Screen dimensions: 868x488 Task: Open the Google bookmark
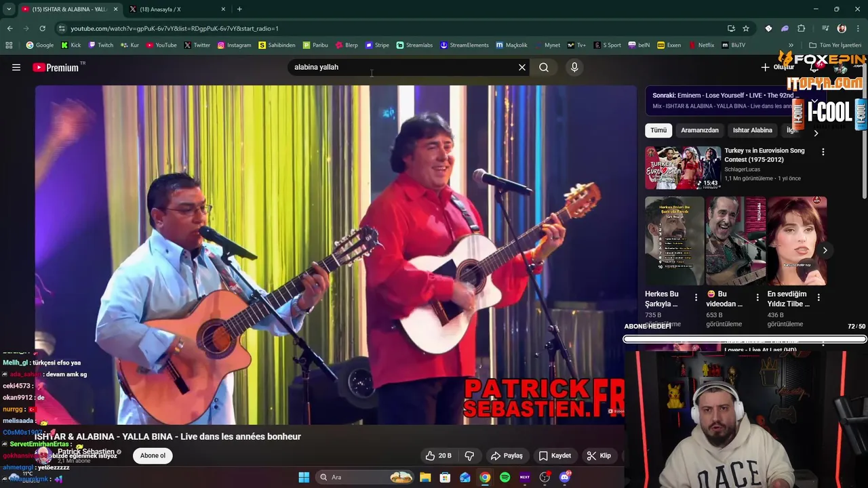40,45
